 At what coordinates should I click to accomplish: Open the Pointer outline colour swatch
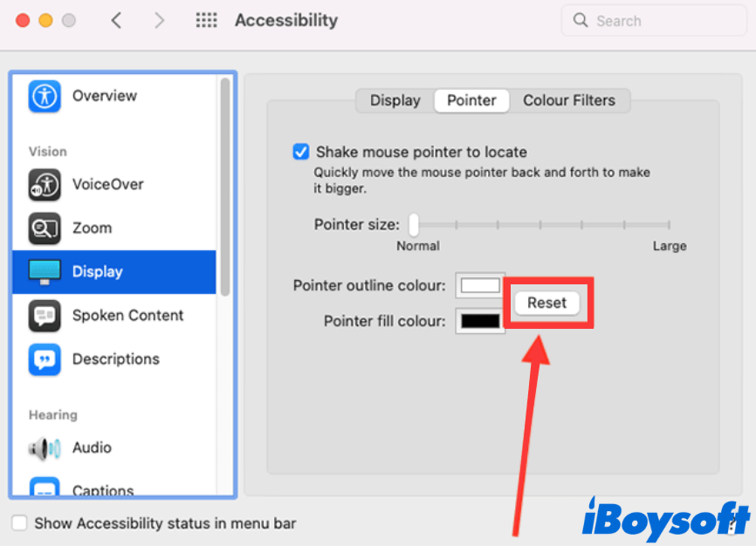480,285
